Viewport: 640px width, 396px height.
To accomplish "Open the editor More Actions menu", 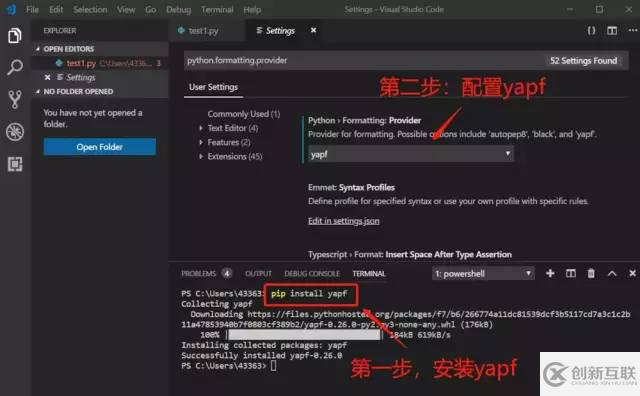I will coord(633,31).
